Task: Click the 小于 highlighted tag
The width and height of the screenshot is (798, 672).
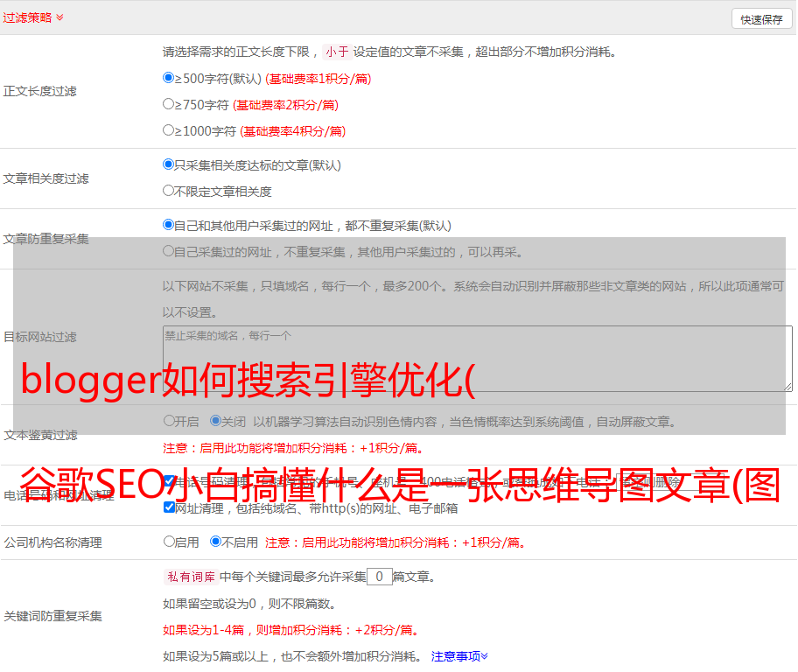Action: (338, 52)
